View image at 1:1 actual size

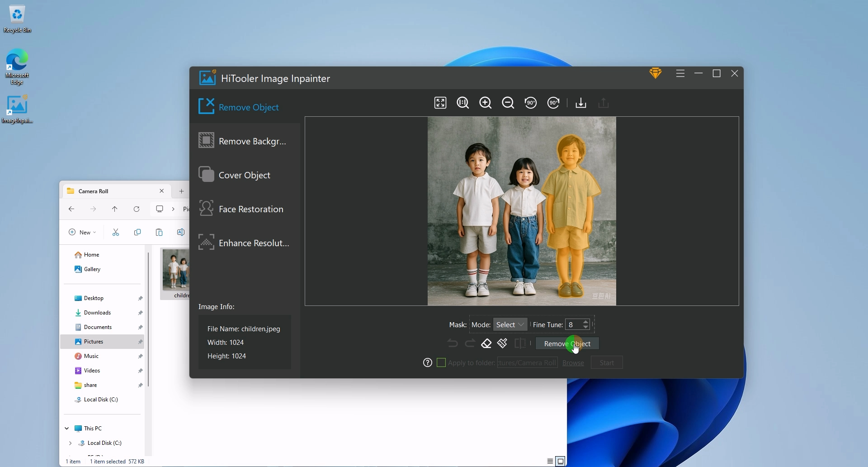coord(462,103)
